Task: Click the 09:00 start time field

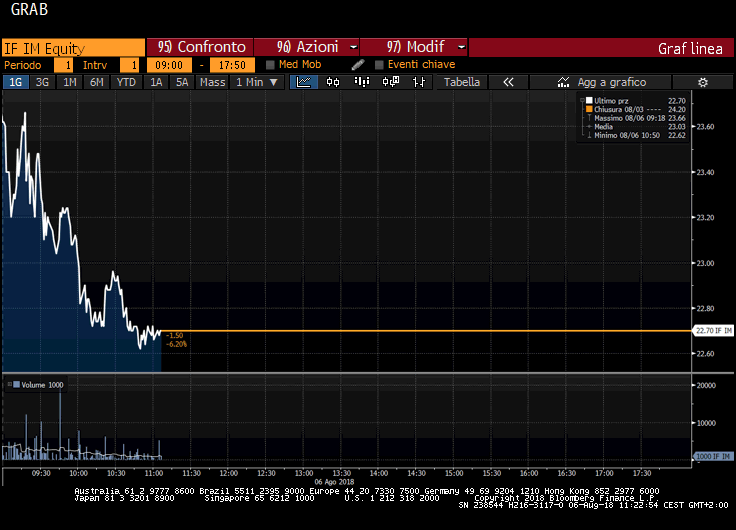Action: 169,65
